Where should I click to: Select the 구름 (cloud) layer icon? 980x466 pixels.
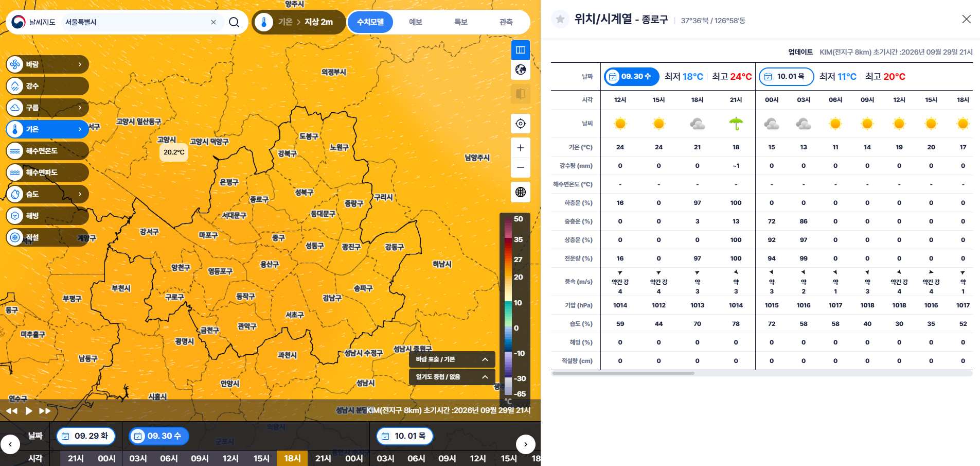pyautogui.click(x=15, y=108)
